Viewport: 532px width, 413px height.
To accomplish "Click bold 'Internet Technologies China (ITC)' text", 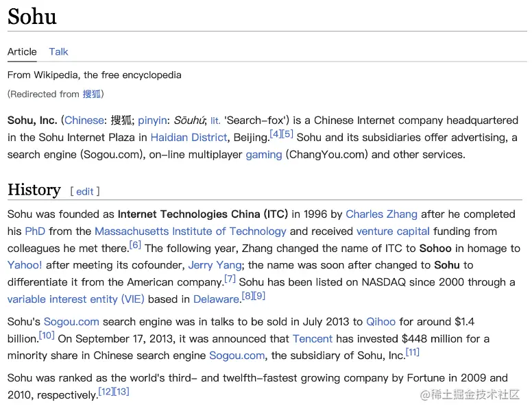I will click(202, 214).
